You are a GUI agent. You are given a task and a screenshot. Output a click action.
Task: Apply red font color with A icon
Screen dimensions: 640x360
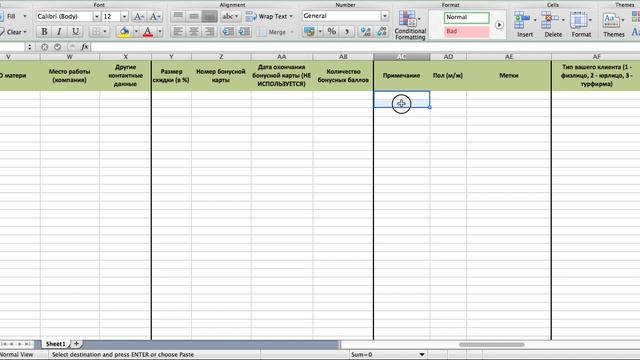coord(148,31)
